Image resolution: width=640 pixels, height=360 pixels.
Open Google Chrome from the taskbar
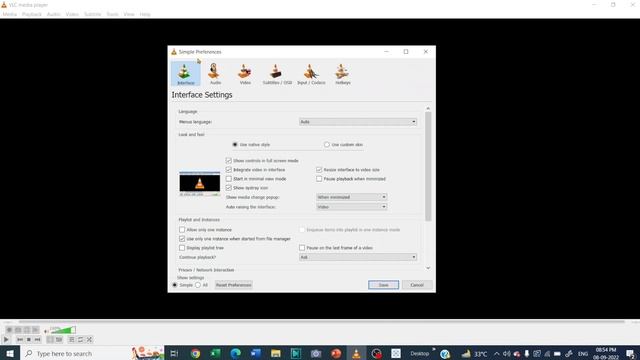[196, 353]
